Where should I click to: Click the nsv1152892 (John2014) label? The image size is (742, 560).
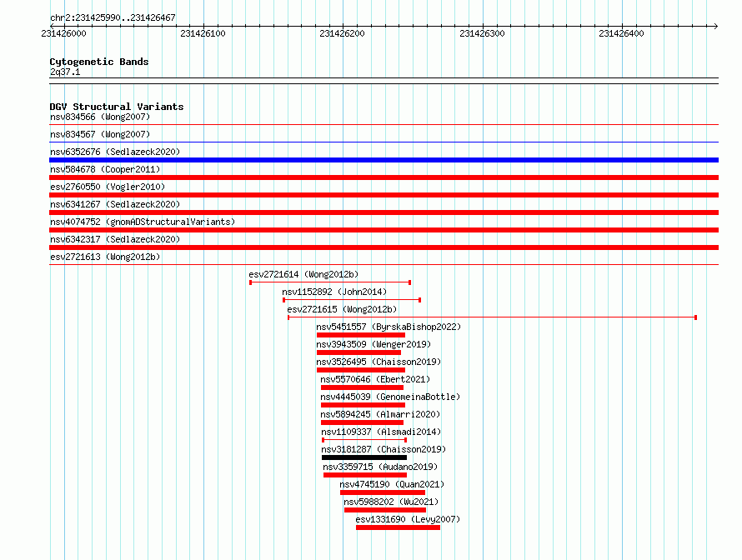click(x=334, y=292)
